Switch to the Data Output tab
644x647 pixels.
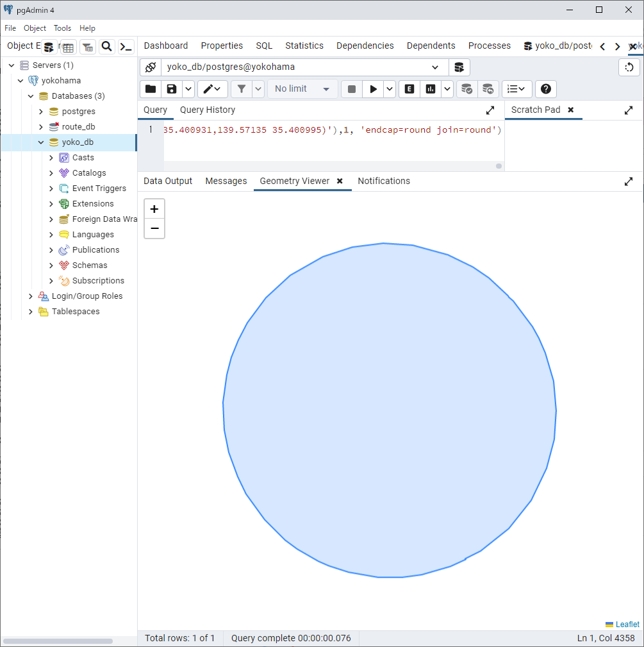(168, 181)
